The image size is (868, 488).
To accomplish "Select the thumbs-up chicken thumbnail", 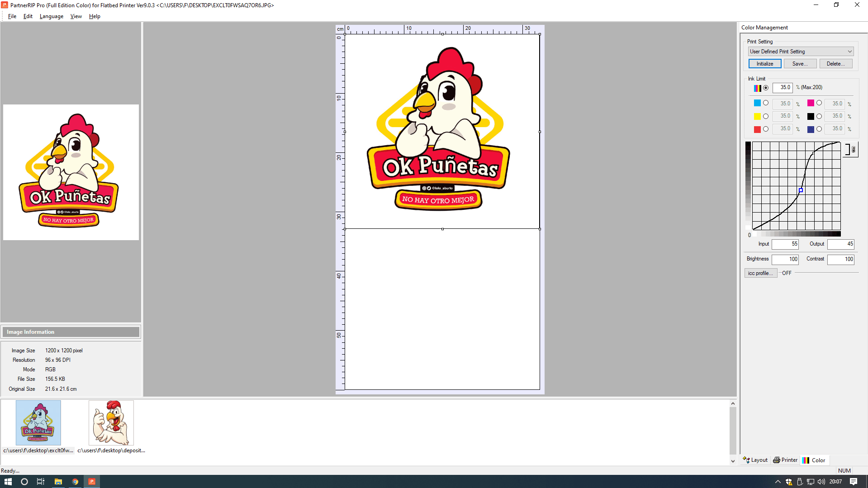I will coord(111,423).
